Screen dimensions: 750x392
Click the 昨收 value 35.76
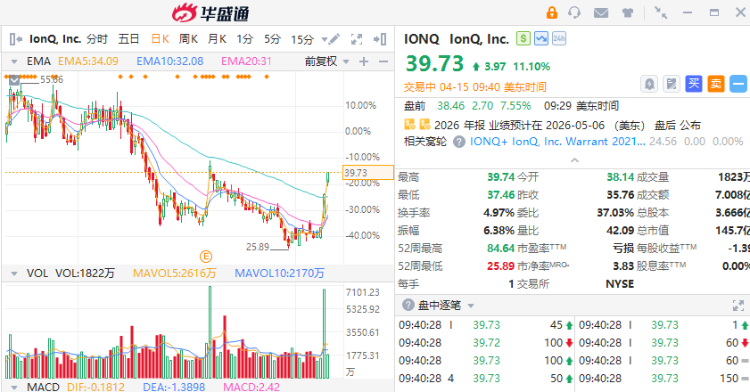click(620, 195)
